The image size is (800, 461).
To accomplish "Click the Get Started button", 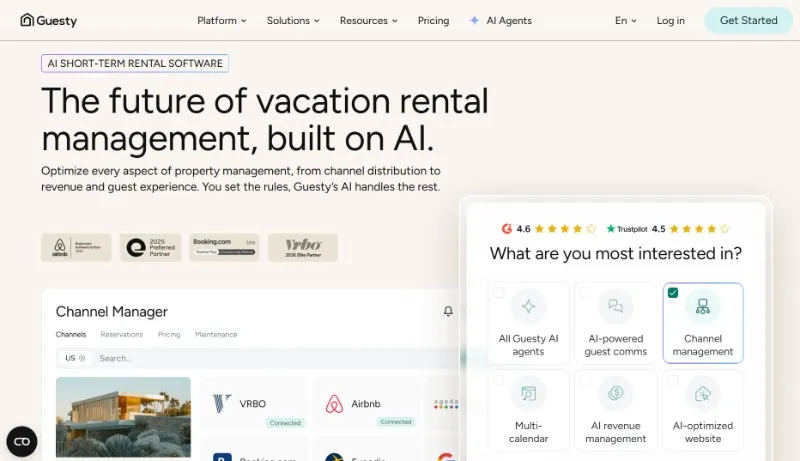I will [x=748, y=20].
